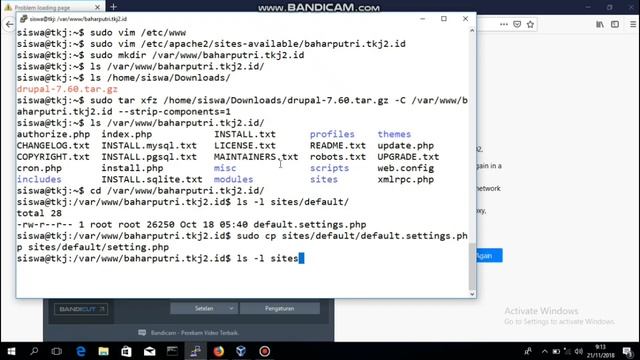This screenshot has height=360, width=640.
Task: Toggle Firefox sidebar icon
Action: 615,24
